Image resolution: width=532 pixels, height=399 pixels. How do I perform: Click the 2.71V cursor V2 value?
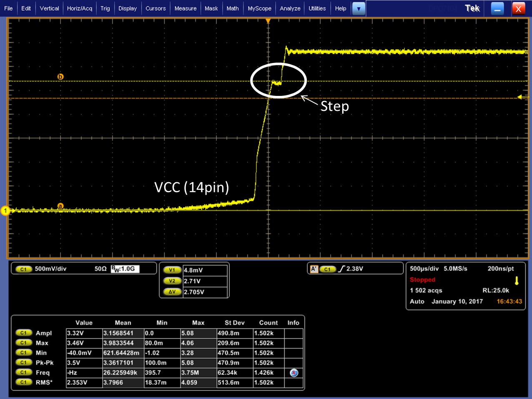(205, 281)
